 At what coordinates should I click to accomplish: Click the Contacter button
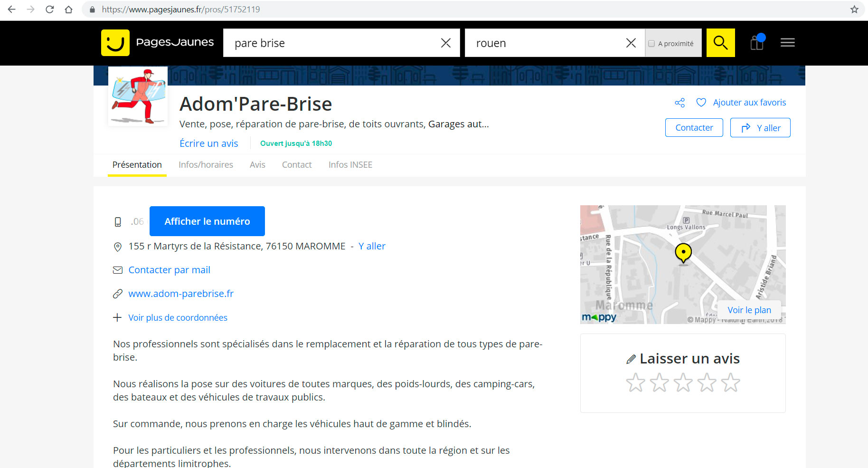point(694,128)
